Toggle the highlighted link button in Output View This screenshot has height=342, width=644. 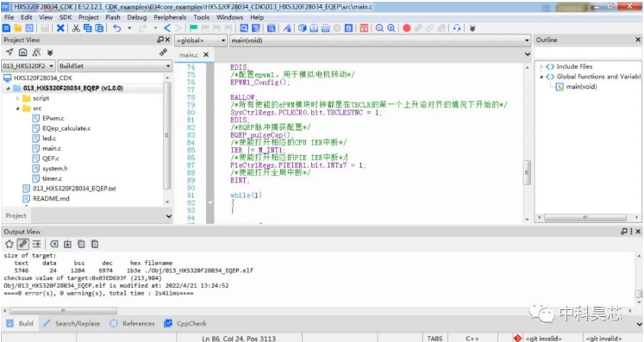23,245
